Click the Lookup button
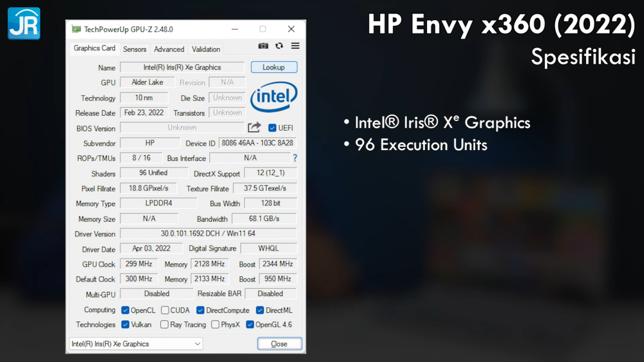644x362 pixels. tap(274, 68)
